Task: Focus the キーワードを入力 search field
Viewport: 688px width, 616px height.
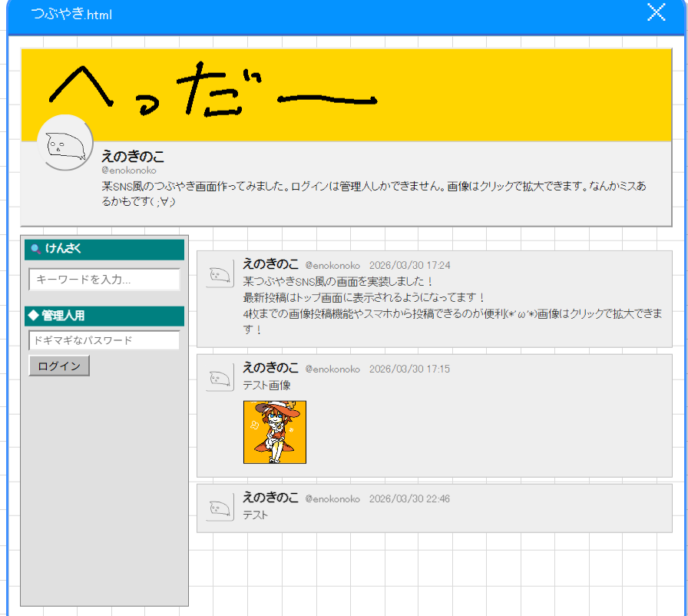Action: (104, 280)
